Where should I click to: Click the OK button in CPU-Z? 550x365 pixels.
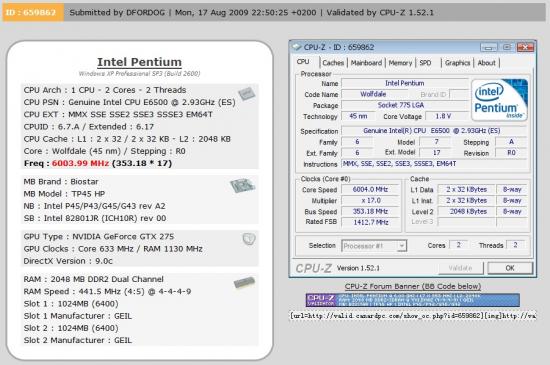tap(510, 268)
